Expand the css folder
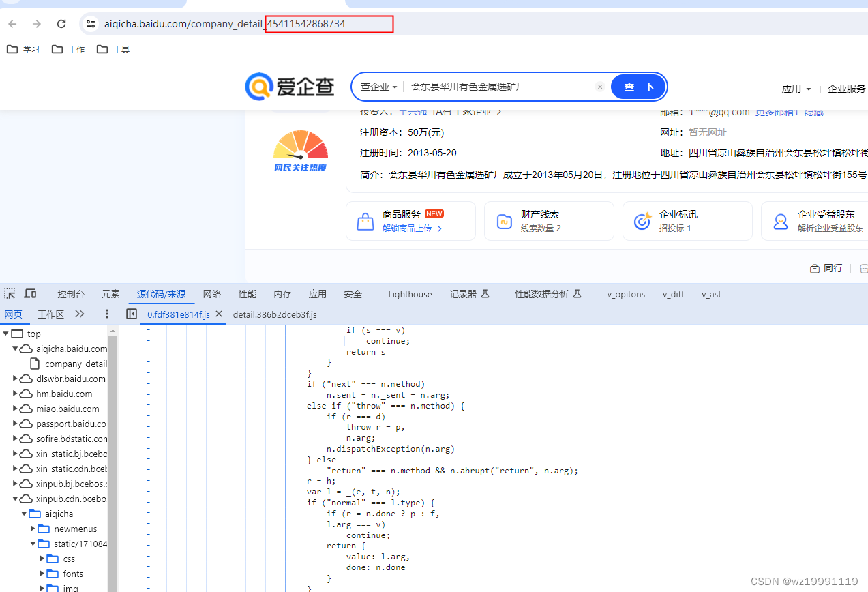Screen dimensions: 868x592 [x=42, y=559]
